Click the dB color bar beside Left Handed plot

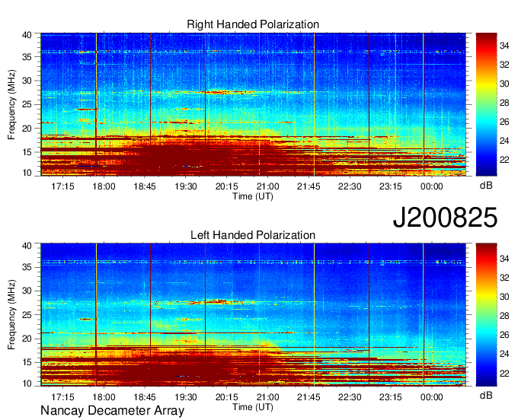[486, 315]
